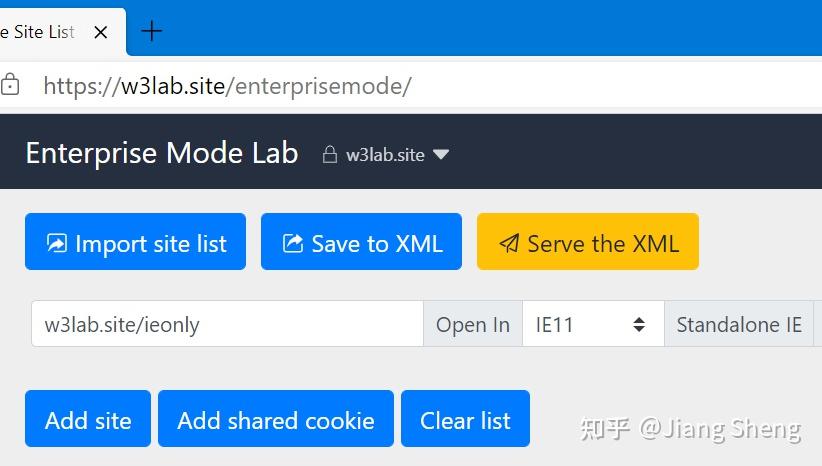Click the import icon on Import site list

[x=57, y=243]
